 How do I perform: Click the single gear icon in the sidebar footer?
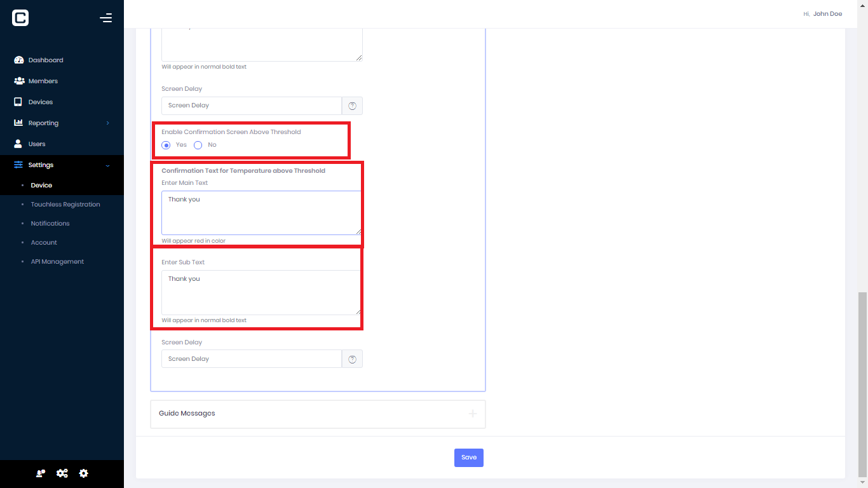coord(83,473)
